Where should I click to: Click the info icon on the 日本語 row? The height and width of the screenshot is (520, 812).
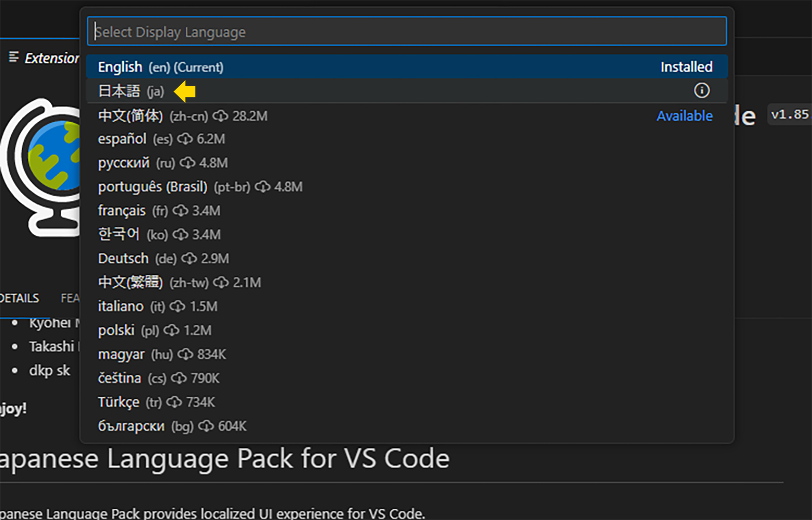tap(701, 91)
